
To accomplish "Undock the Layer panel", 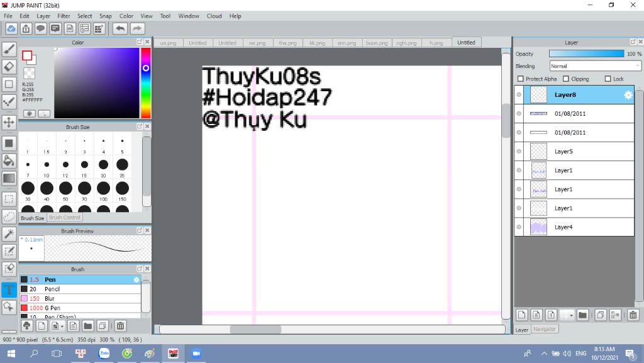I will pos(633,42).
